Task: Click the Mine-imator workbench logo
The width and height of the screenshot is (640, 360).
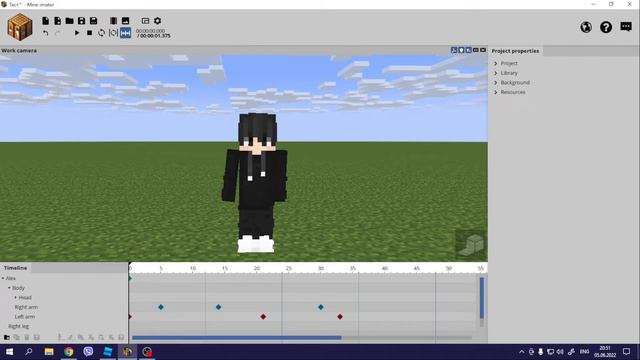Action: pos(20,27)
